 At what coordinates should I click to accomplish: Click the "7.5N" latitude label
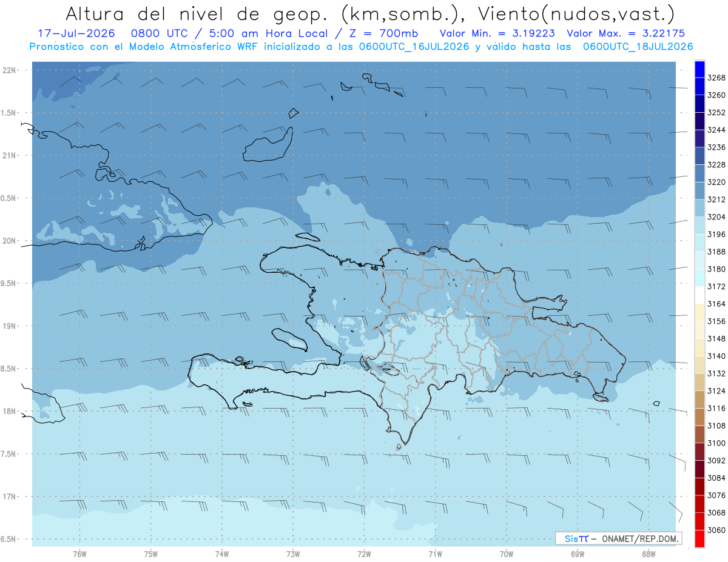[x=9, y=453]
